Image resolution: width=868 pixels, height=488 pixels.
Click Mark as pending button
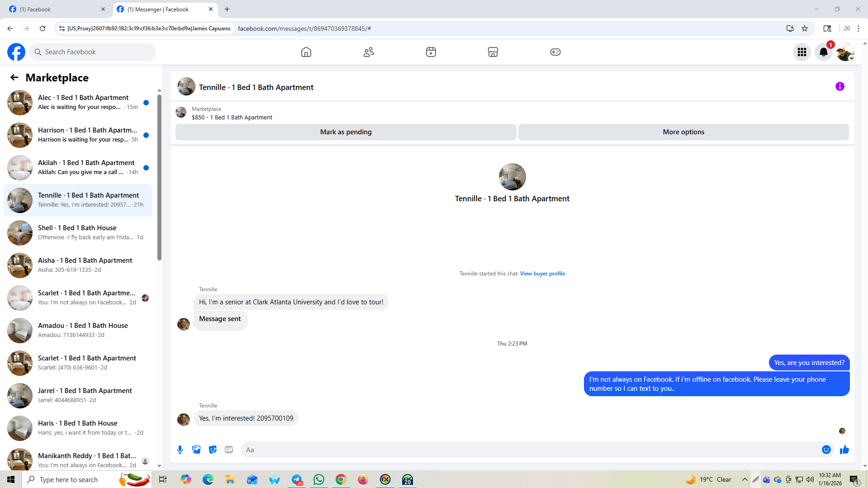coord(346,132)
